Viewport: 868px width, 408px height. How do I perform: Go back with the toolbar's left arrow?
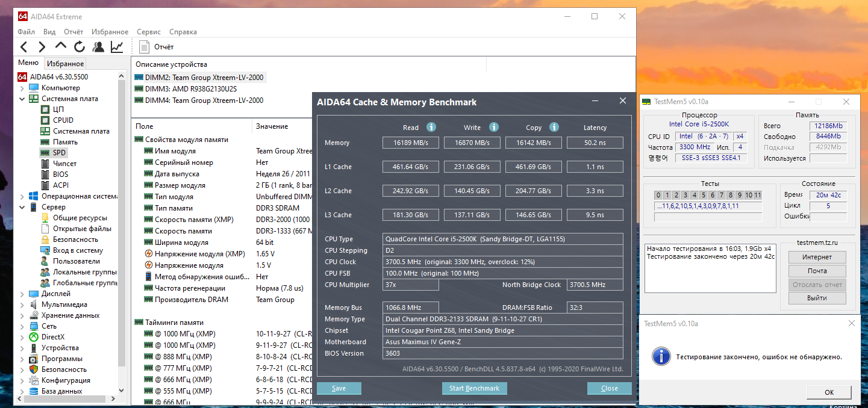[23, 46]
